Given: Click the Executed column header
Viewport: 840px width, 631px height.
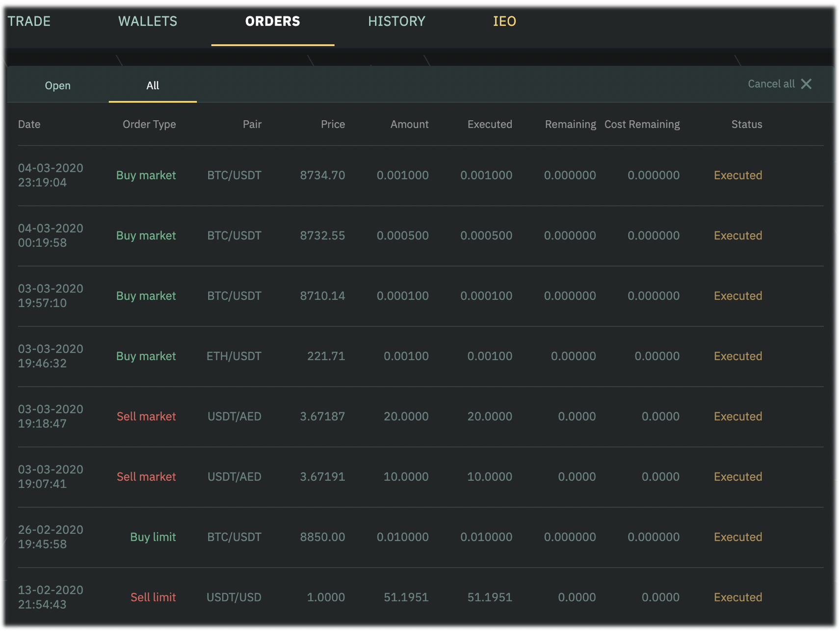Looking at the screenshot, I should point(490,124).
